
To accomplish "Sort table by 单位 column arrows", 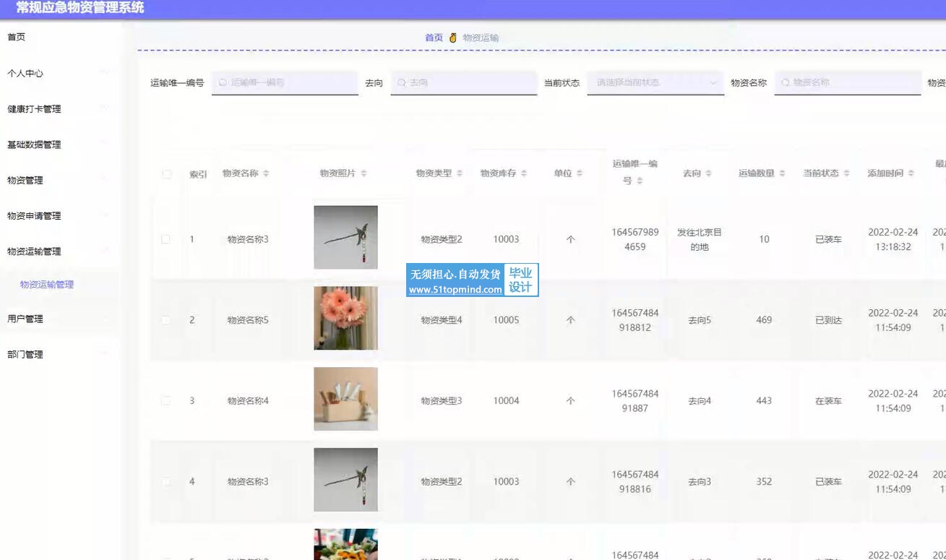I will pyautogui.click(x=580, y=173).
